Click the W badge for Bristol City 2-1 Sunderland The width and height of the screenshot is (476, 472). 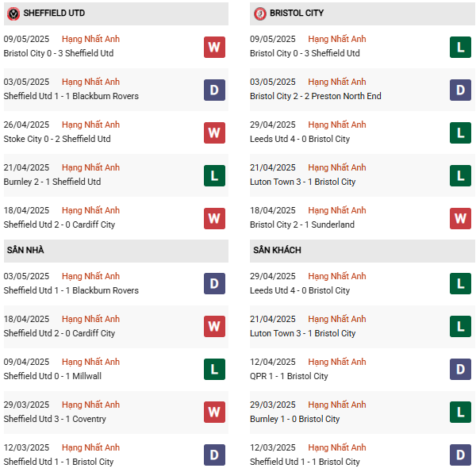pos(460,218)
